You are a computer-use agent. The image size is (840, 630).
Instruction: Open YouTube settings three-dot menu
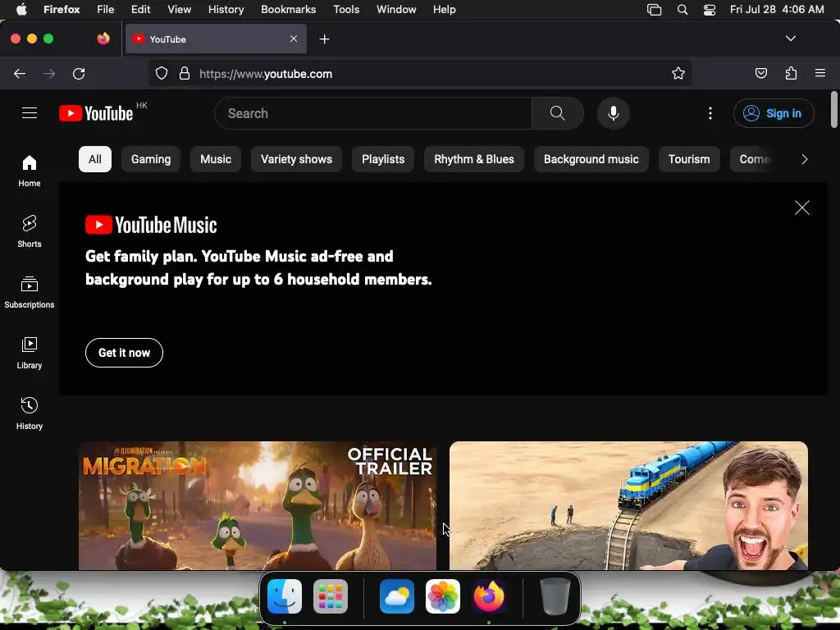pos(710,113)
